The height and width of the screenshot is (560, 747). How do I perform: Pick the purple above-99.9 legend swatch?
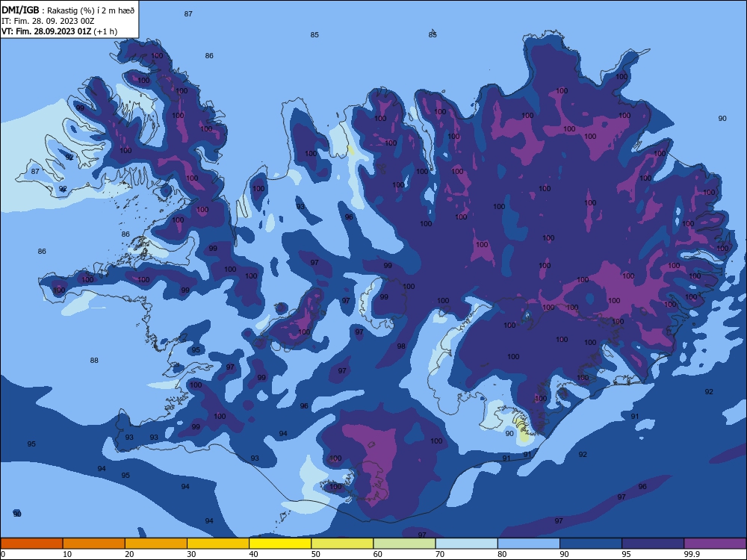pos(715,544)
